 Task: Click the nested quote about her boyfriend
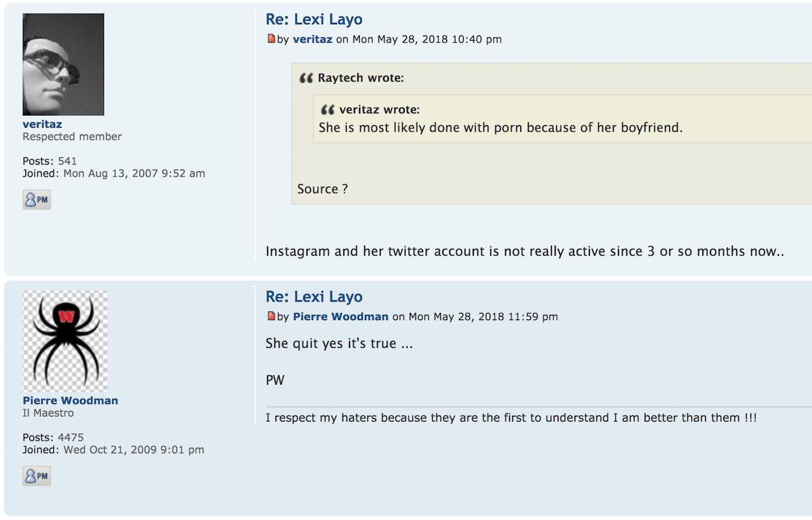click(x=501, y=128)
